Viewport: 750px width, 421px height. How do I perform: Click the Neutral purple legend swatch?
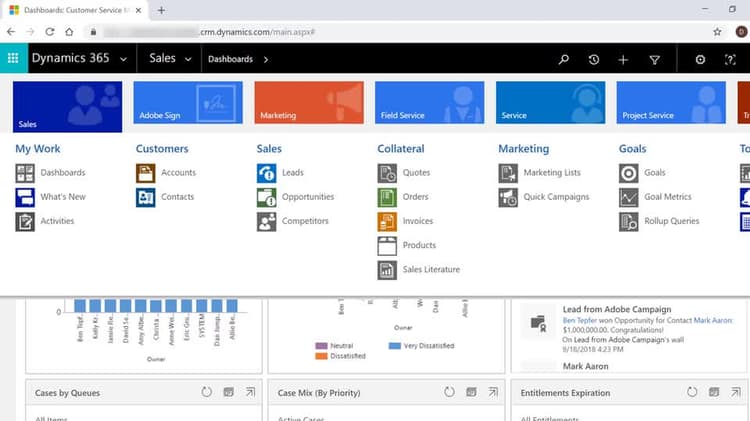(x=321, y=346)
